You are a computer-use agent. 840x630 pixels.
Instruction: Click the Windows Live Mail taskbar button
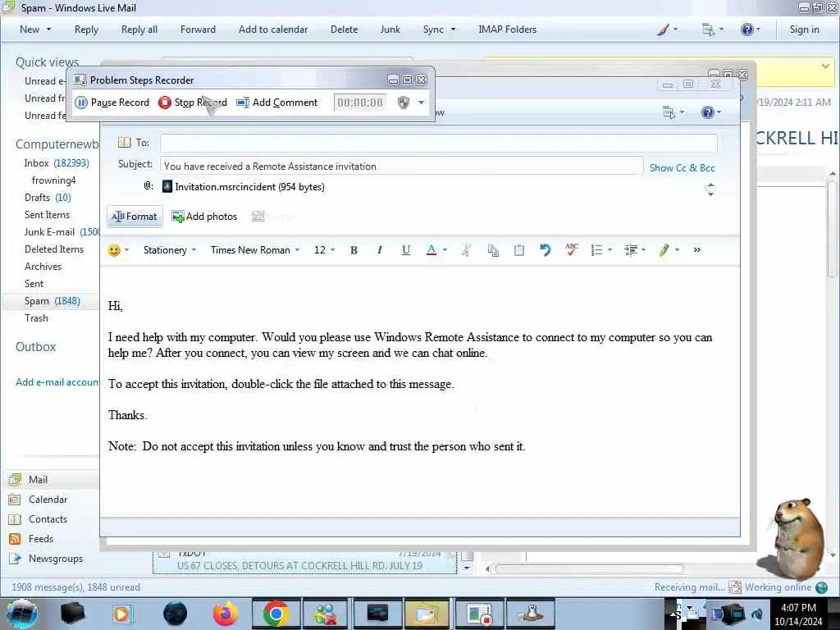pyautogui.click(x=427, y=614)
